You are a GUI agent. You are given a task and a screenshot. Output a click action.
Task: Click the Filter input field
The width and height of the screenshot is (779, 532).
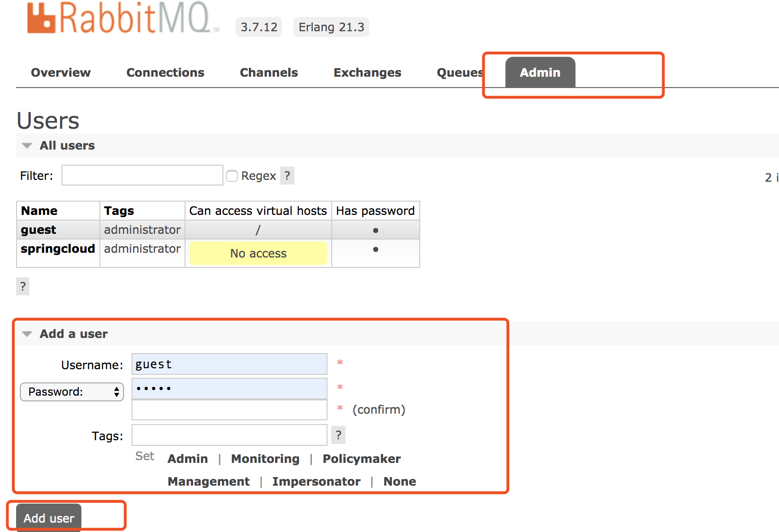142,175
